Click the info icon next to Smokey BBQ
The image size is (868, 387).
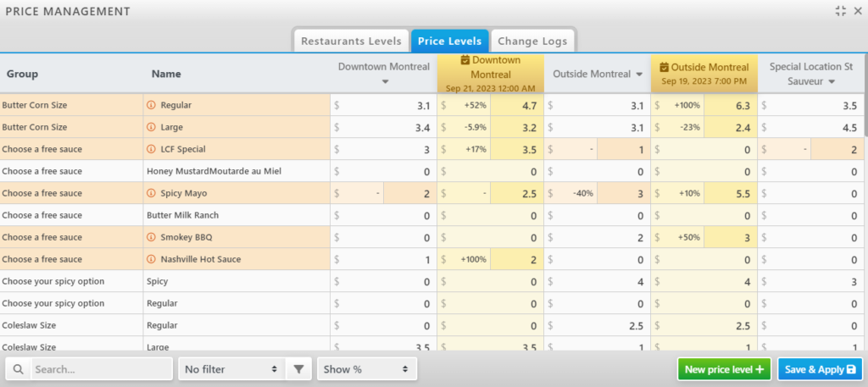click(152, 237)
